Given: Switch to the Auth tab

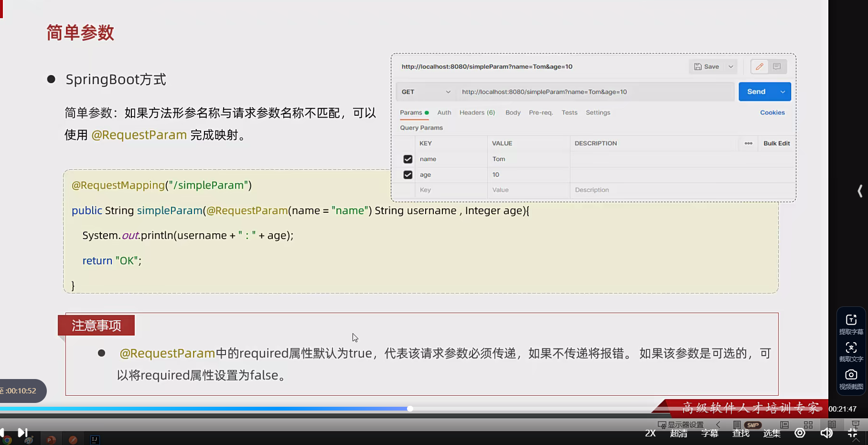Looking at the screenshot, I should click(x=444, y=113).
